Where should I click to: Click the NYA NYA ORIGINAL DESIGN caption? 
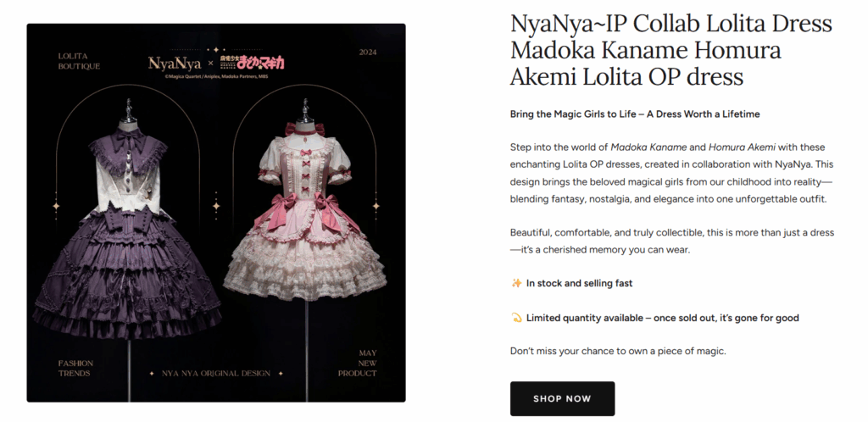(216, 374)
